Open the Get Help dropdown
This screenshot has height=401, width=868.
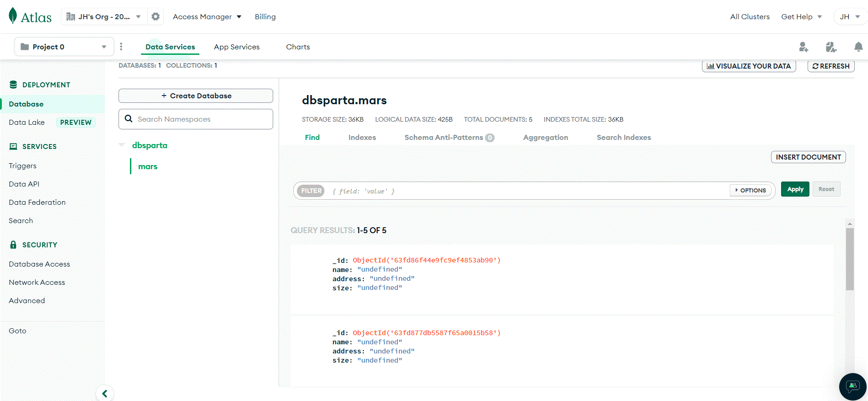point(802,16)
